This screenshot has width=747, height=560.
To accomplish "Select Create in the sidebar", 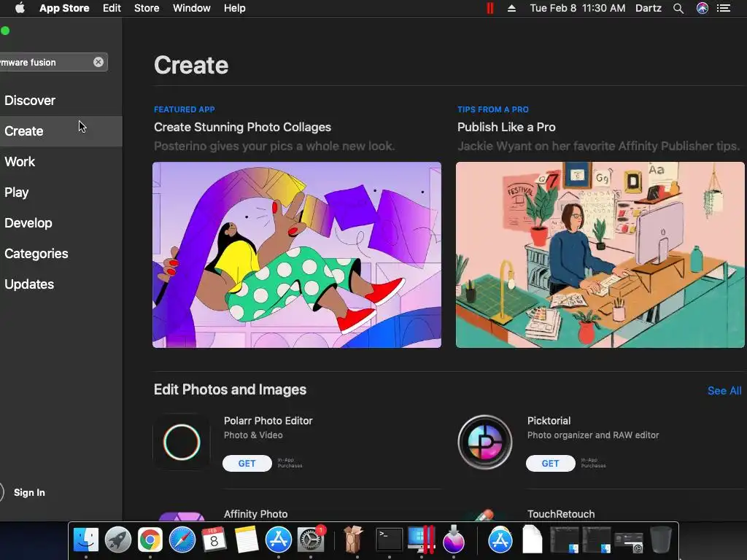I will pyautogui.click(x=61, y=131).
